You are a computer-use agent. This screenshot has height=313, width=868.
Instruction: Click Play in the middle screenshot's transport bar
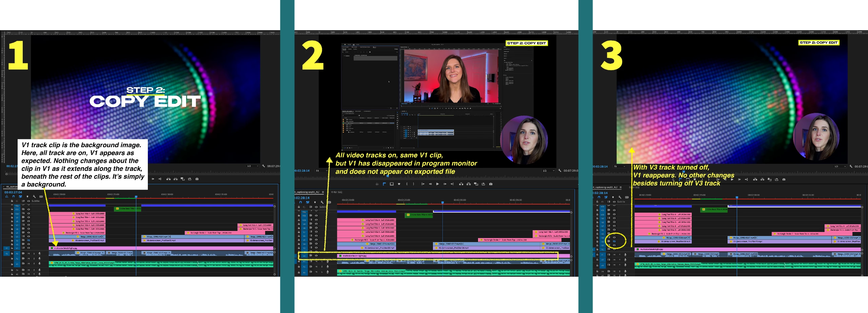437,184
